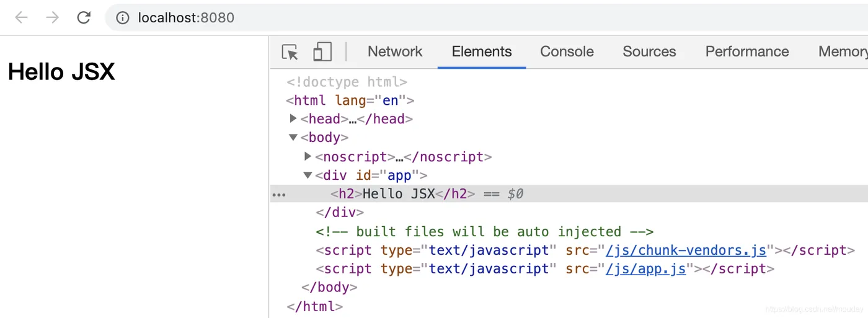This screenshot has height=318, width=868.
Task: Switch to the Network tab
Action: tap(395, 52)
